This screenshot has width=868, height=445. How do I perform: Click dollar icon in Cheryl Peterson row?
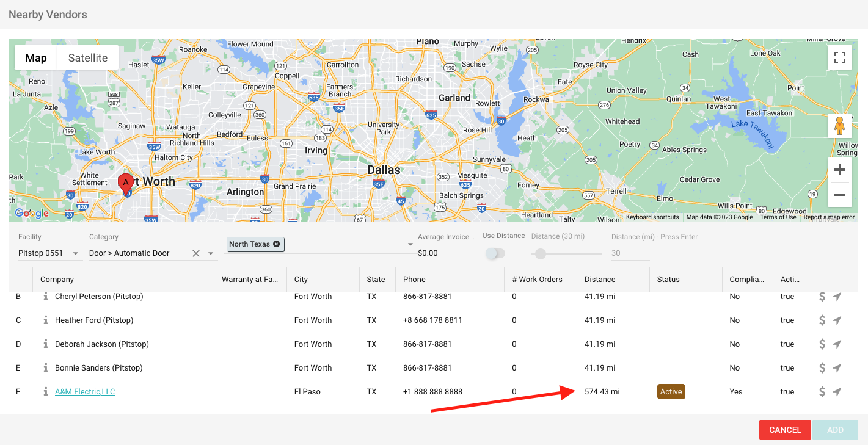(822, 297)
